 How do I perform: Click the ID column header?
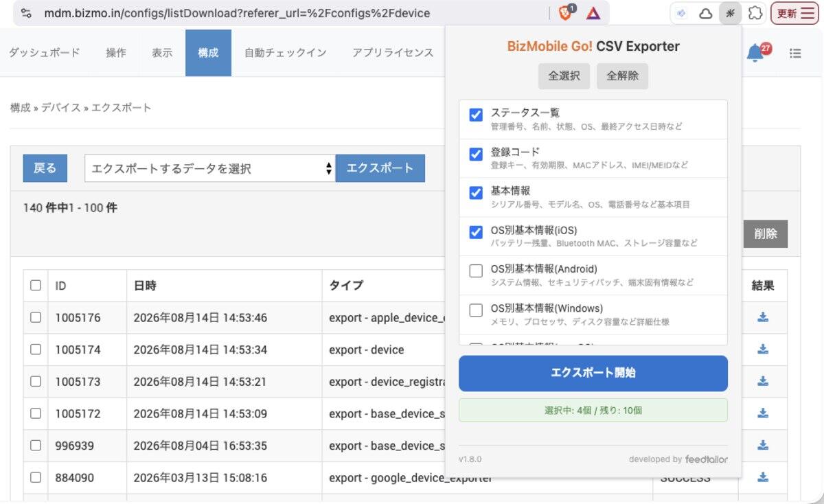(x=61, y=286)
